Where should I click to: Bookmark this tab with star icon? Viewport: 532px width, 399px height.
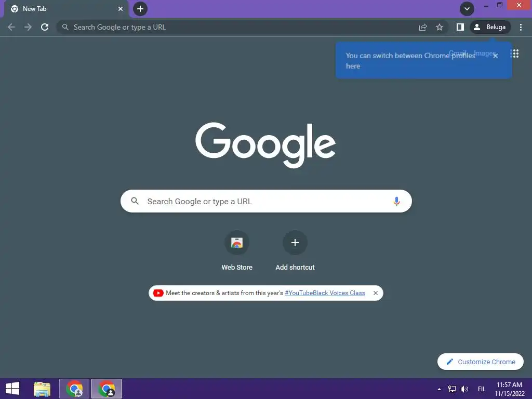point(440,27)
